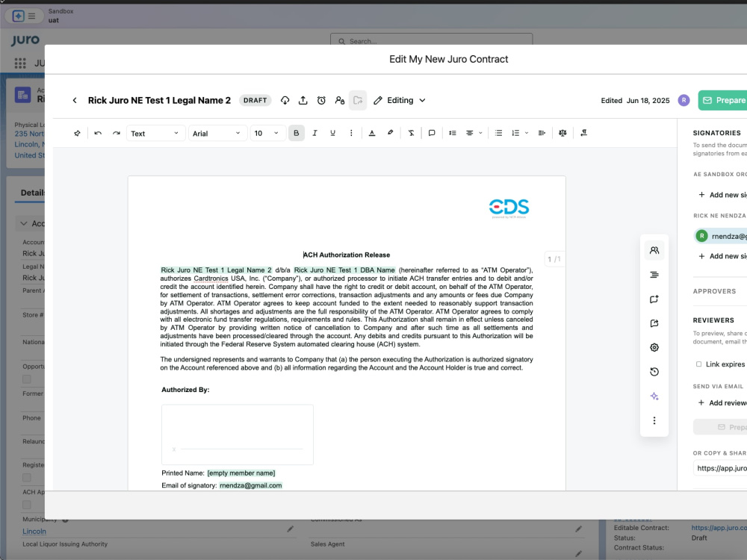Click the pin toolbar icon
The height and width of the screenshot is (560, 747).
pyautogui.click(x=77, y=134)
